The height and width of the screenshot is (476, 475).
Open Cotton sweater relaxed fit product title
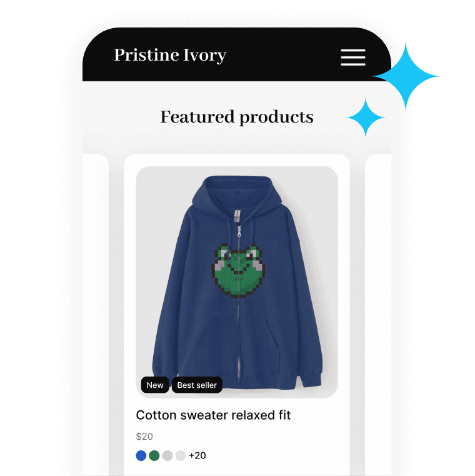(213, 415)
